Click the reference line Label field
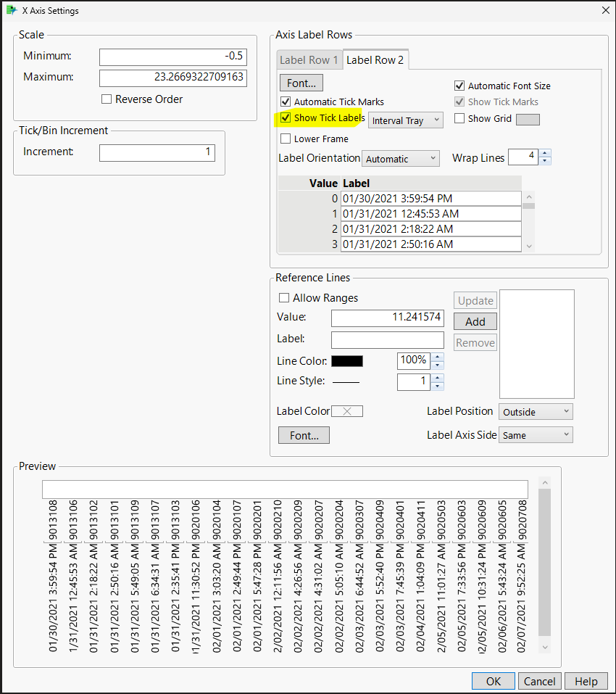 pyautogui.click(x=388, y=340)
